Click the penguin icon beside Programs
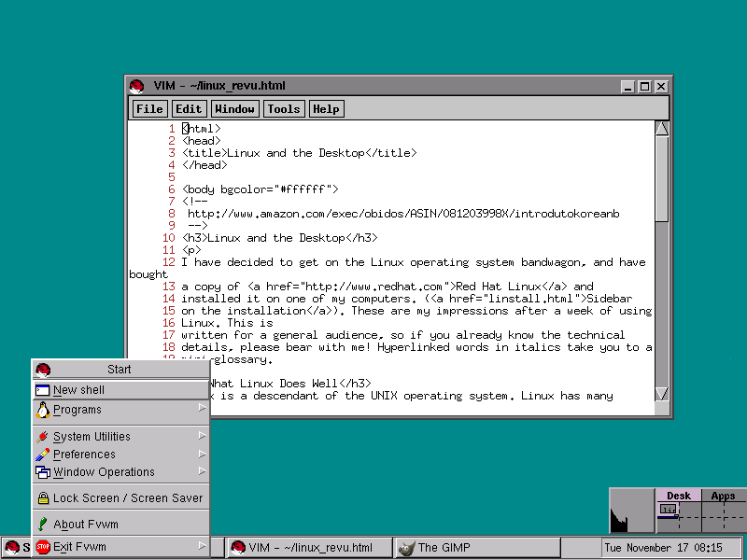Screen dimensions: 747x560 pyautogui.click(x=43, y=410)
